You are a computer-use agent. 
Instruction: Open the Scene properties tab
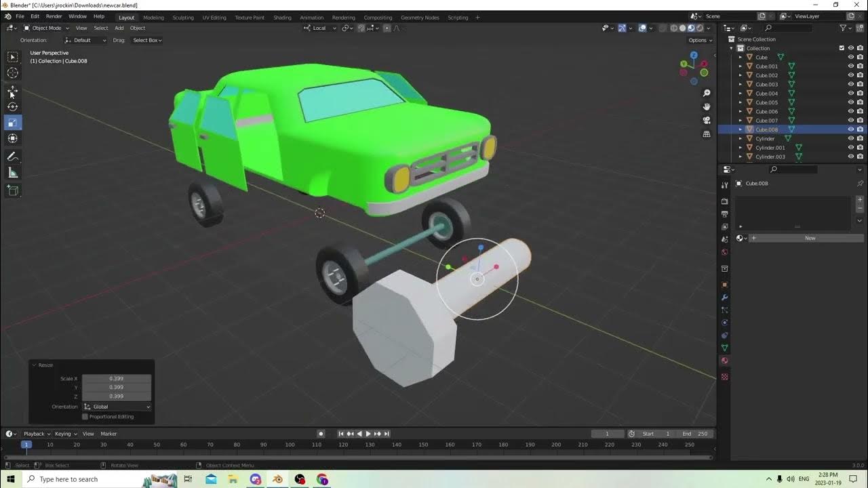tap(724, 239)
